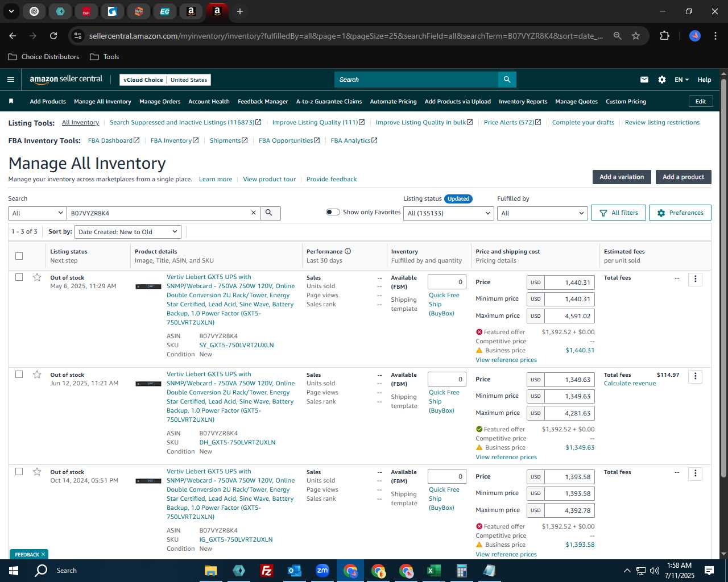The height and width of the screenshot is (582, 728).
Task: Close the FEEDBACK tab with its X
Action: pyautogui.click(x=43, y=554)
